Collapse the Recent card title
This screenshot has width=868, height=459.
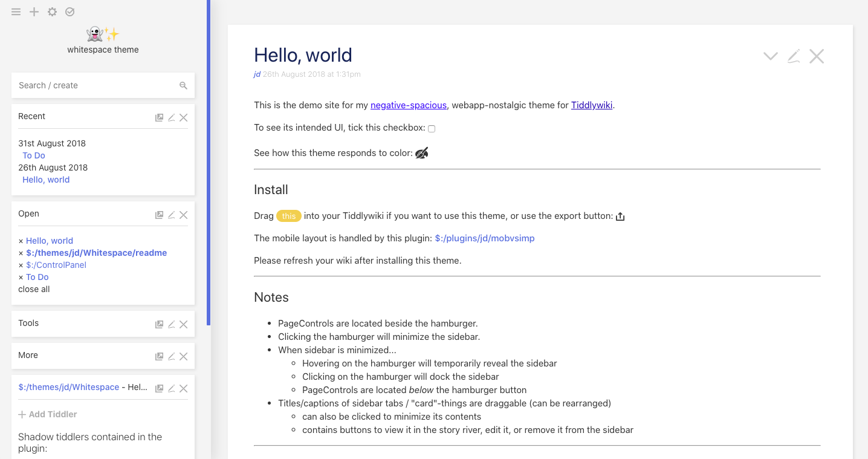pyautogui.click(x=32, y=116)
